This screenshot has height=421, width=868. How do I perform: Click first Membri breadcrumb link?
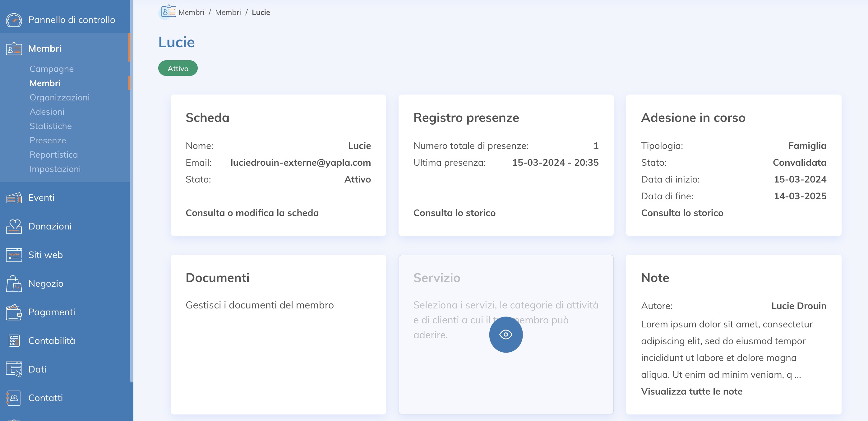tap(191, 12)
